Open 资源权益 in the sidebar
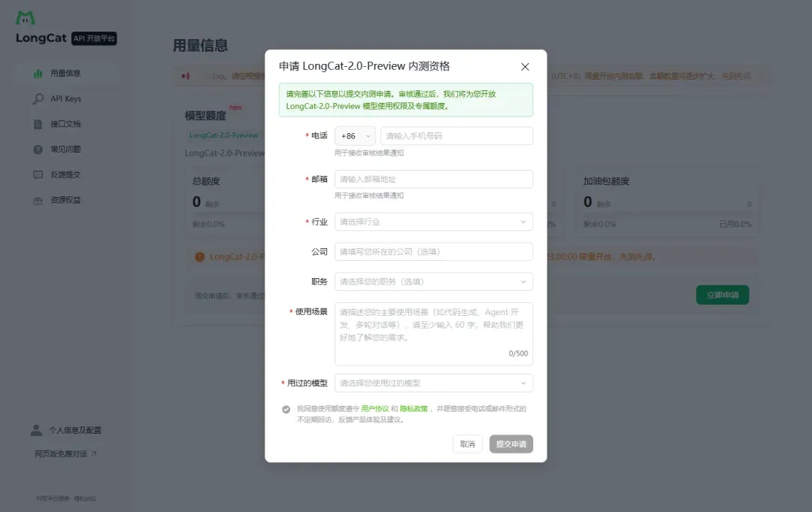 65,200
